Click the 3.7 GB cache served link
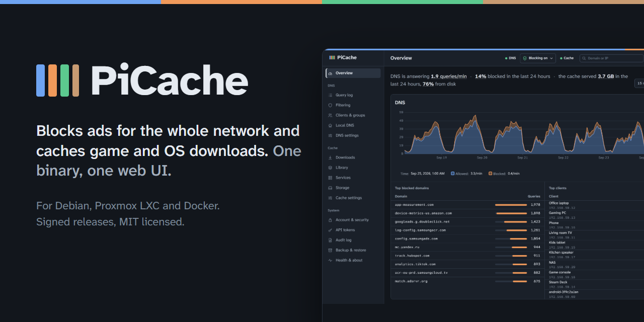The width and height of the screenshot is (644, 322). coord(605,76)
